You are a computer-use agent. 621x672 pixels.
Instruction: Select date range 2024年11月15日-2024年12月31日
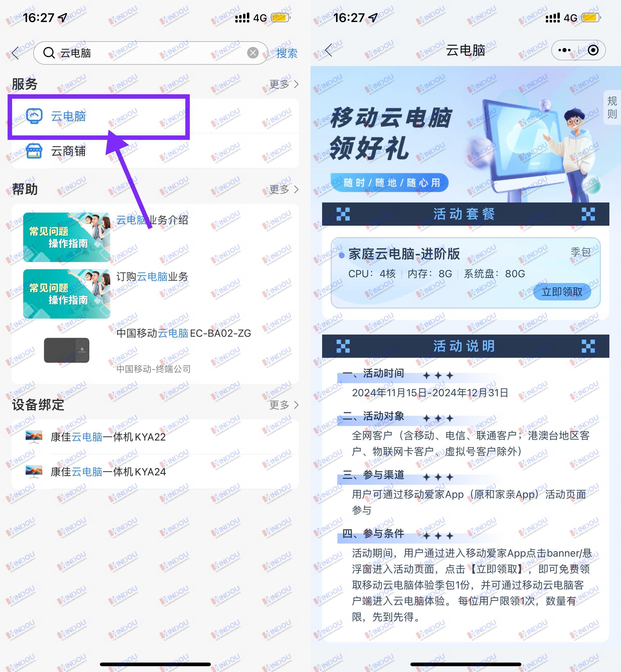tap(430, 393)
